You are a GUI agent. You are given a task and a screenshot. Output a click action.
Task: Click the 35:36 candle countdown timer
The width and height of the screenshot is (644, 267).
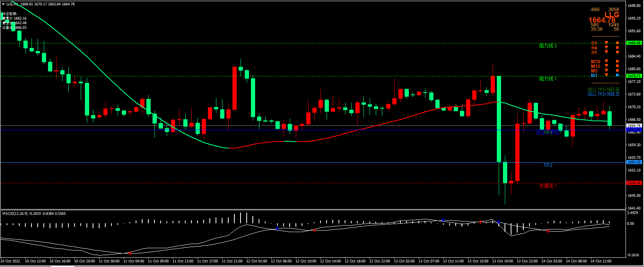pyautogui.click(x=596, y=29)
